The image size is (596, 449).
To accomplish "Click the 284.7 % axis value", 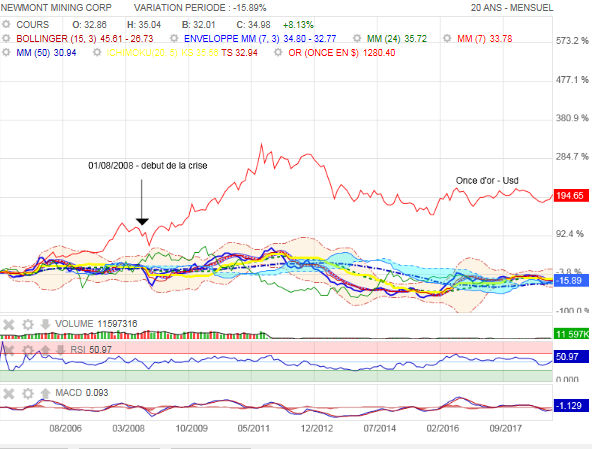I will [x=572, y=157].
